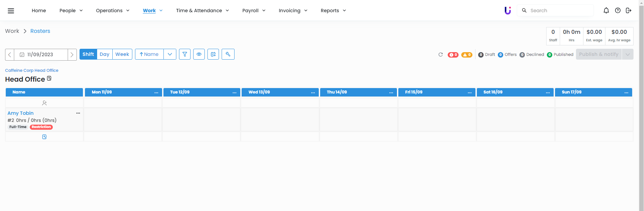Viewport: 644px width, 211px height.
Task: Open the hamburger navigation menu
Action: click(x=11, y=10)
